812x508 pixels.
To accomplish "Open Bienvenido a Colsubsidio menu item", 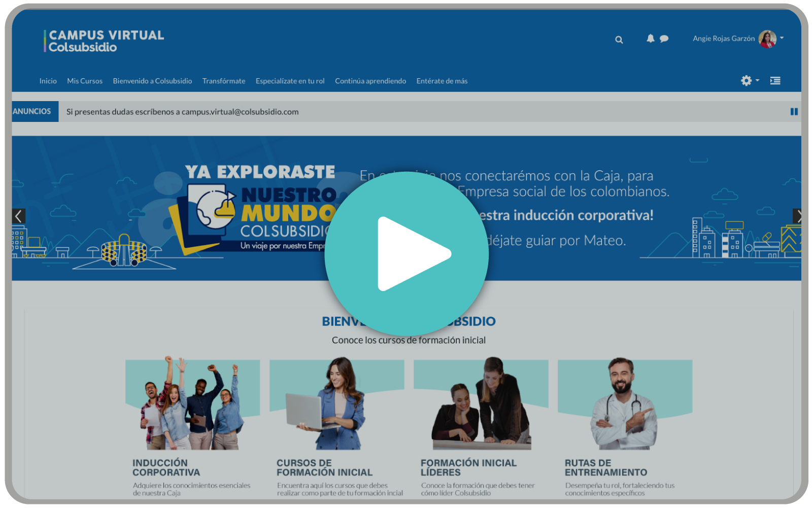I will point(152,81).
